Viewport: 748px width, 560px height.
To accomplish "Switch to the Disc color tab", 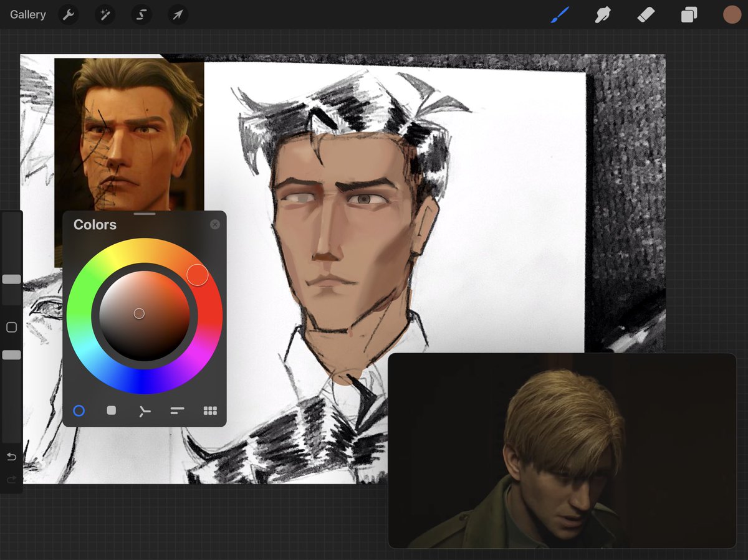I will click(x=79, y=411).
